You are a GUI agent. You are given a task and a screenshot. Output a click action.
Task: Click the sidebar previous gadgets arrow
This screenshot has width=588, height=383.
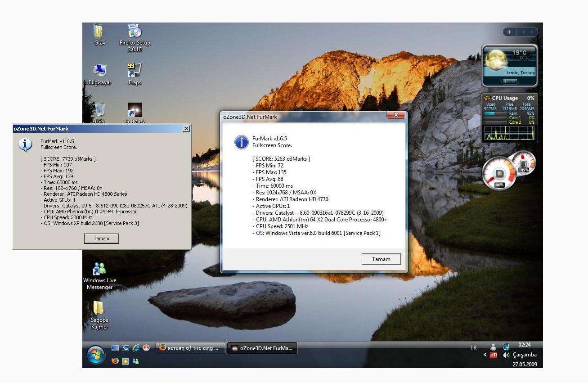[523, 32]
